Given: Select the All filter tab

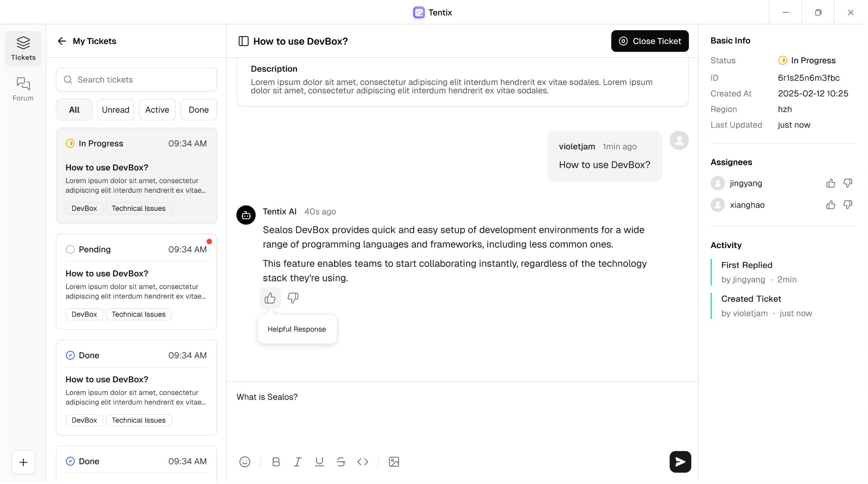Looking at the screenshot, I should pos(74,110).
